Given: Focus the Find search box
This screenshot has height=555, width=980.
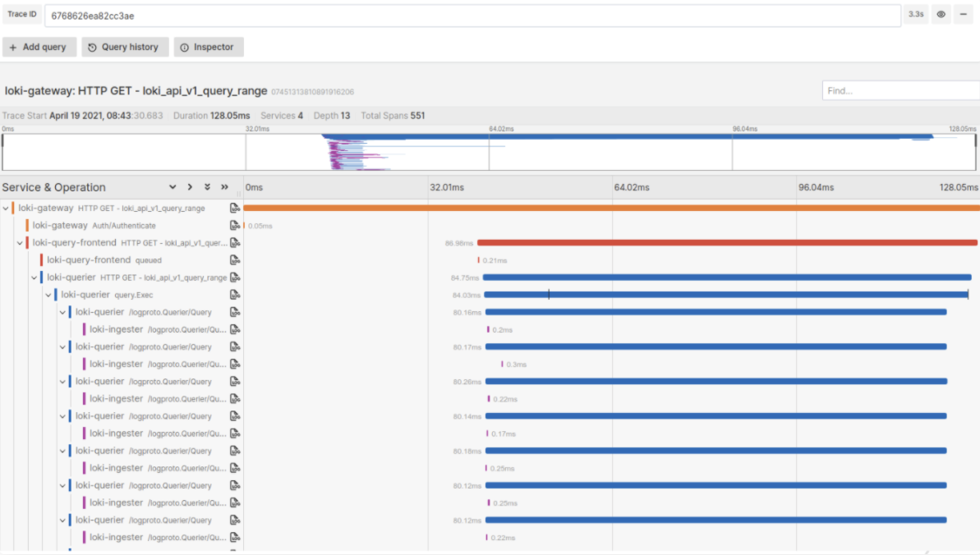Looking at the screenshot, I should 900,90.
